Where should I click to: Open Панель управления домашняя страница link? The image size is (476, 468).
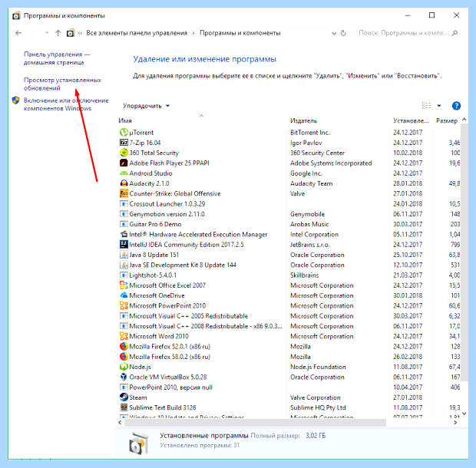(x=57, y=58)
